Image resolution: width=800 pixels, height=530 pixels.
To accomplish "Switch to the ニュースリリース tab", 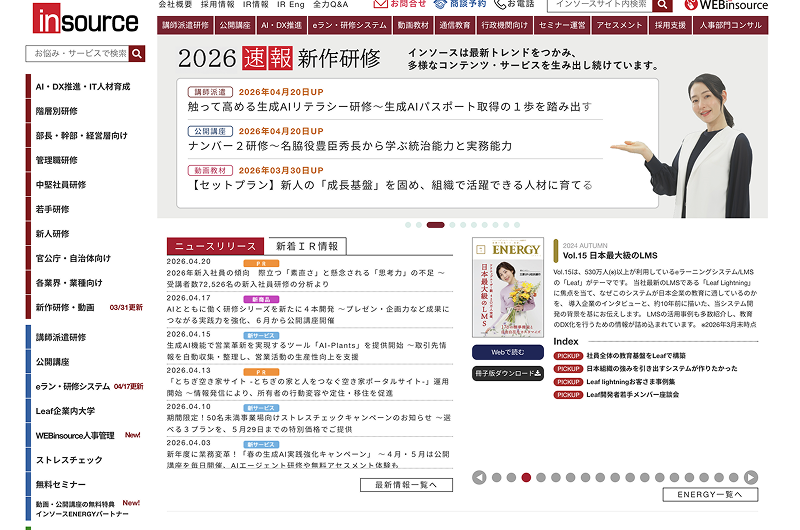I will click(x=215, y=246).
